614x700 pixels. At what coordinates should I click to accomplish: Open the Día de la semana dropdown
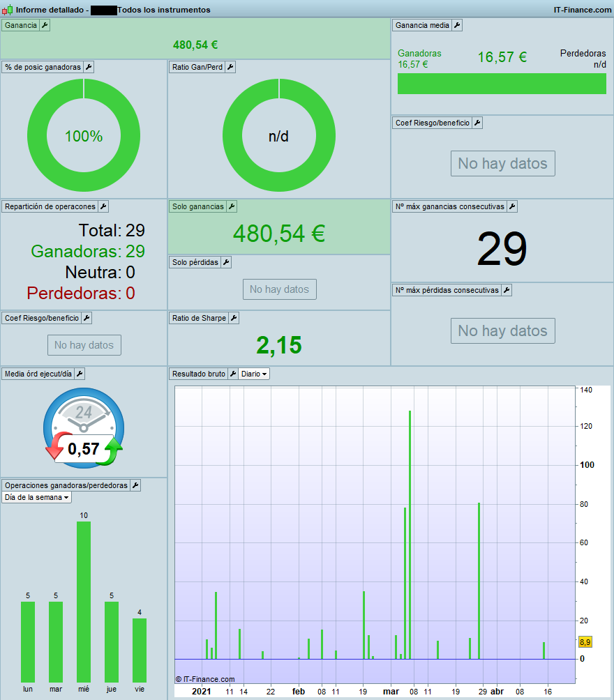[x=37, y=497]
